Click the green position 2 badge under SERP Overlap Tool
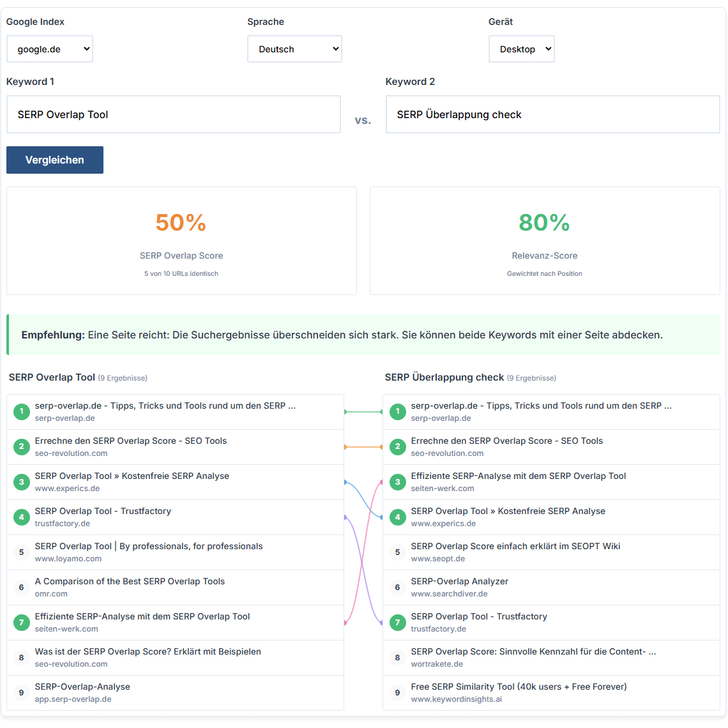The width and height of the screenshot is (728, 728). point(21,447)
